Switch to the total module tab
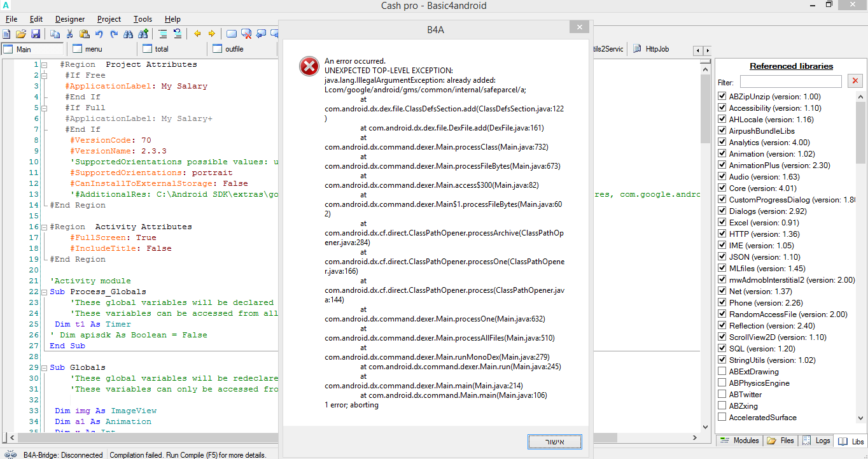 171,49
